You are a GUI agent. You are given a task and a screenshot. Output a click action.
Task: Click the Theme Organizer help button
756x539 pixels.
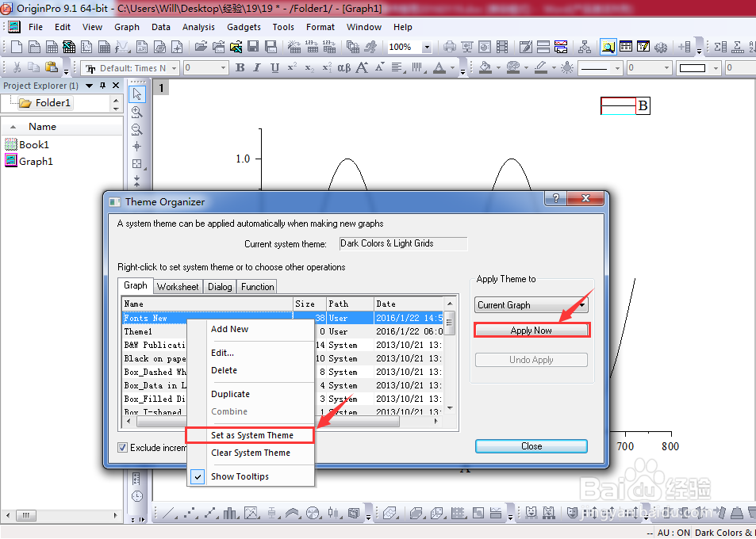[556, 198]
